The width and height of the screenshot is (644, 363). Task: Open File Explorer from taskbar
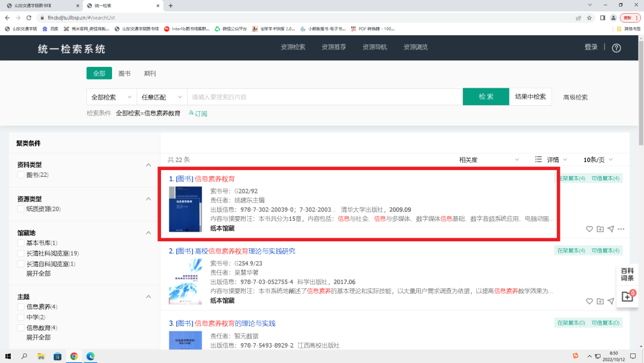pyautogui.click(x=41, y=356)
